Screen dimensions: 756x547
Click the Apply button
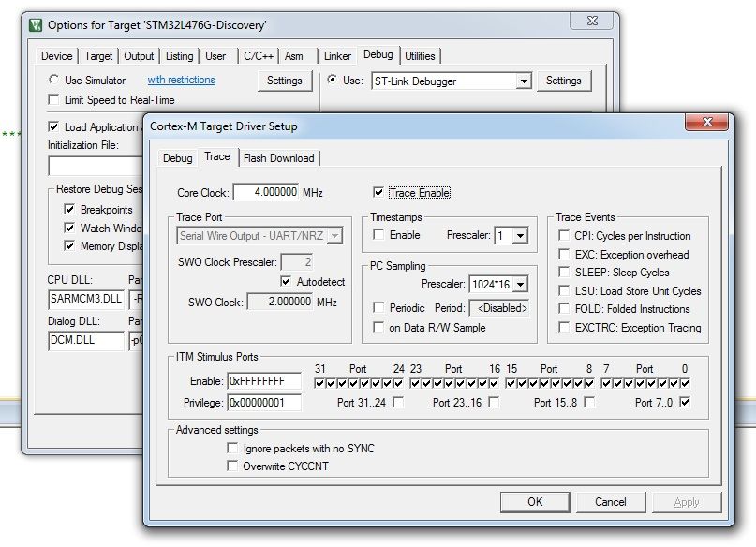(687, 502)
